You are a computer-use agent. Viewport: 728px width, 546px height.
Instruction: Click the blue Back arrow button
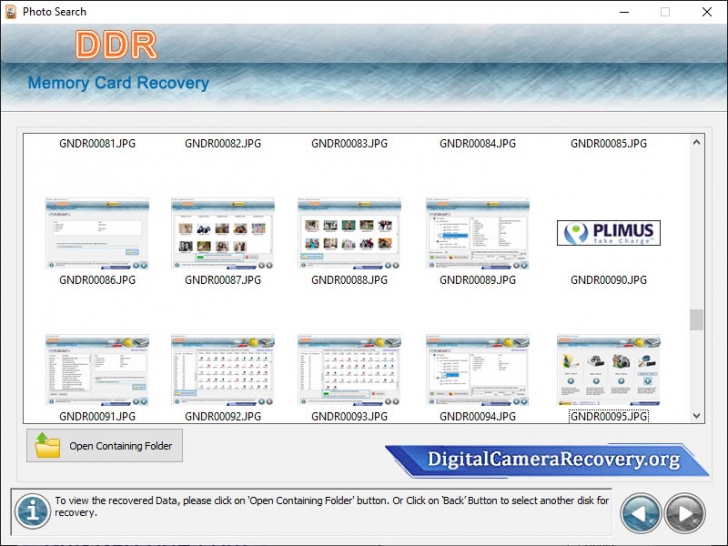[x=641, y=514]
